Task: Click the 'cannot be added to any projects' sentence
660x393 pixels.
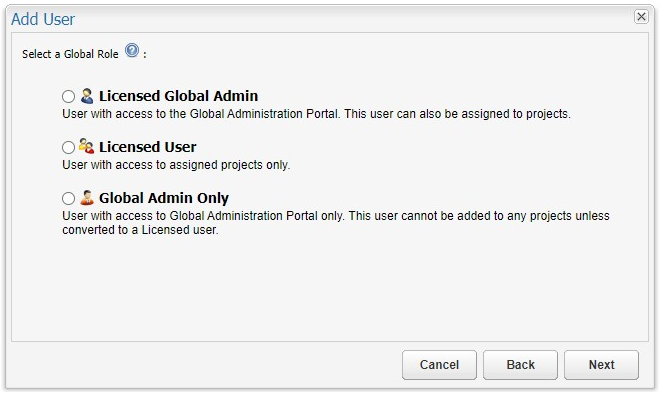Action: coord(479,216)
